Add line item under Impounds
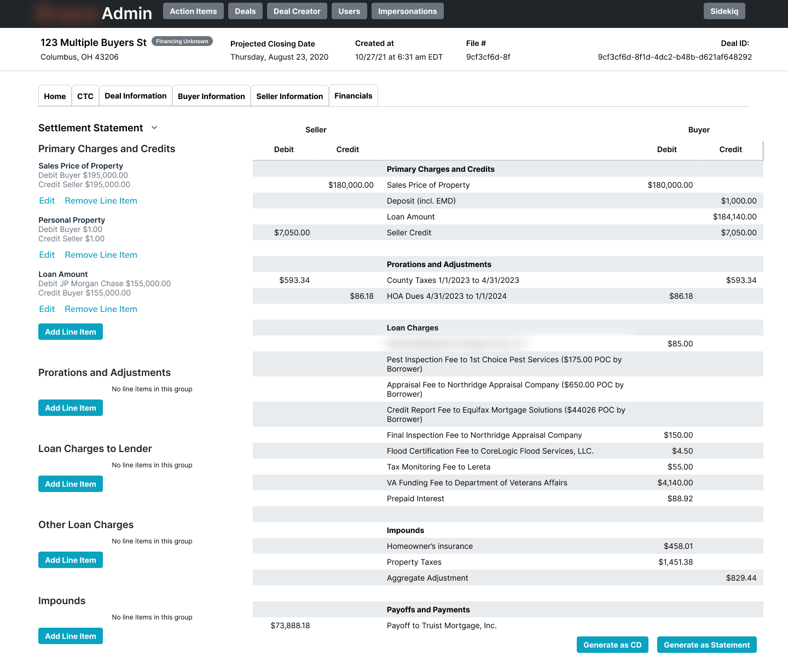788x672 pixels. pyautogui.click(x=71, y=636)
